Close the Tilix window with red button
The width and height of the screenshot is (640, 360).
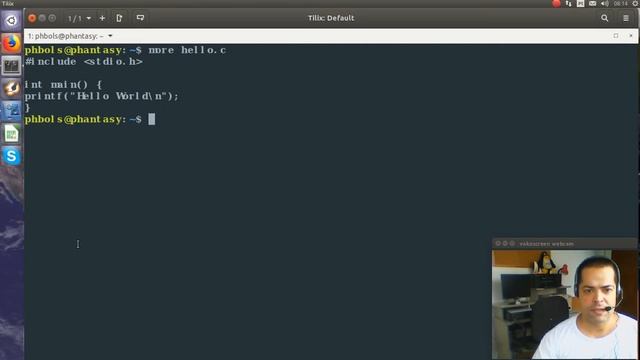tap(32, 18)
